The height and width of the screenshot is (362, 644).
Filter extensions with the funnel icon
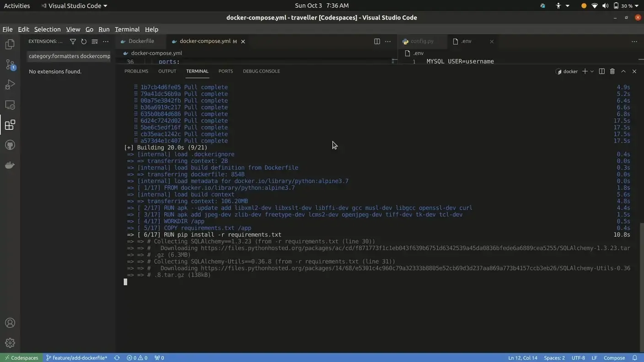pos(73,41)
